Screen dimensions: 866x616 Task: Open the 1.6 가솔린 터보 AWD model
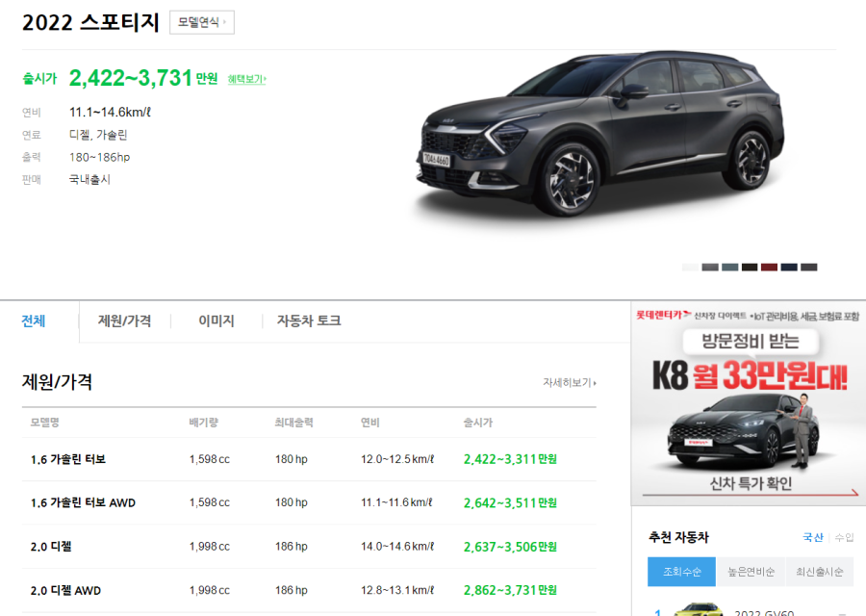click(83, 502)
